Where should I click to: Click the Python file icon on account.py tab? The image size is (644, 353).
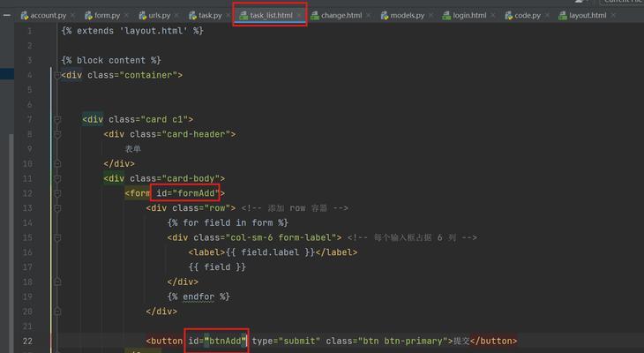(25, 16)
